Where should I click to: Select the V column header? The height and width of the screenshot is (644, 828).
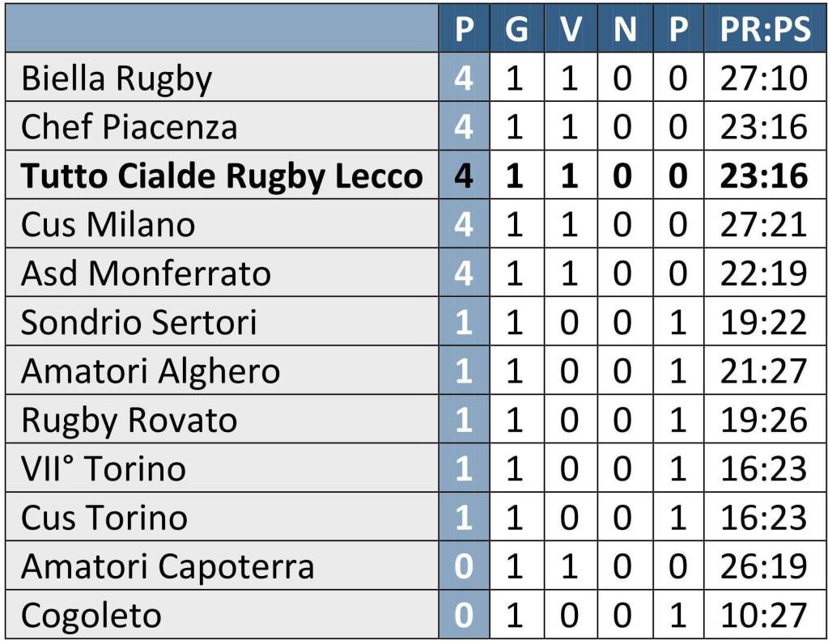(x=571, y=30)
